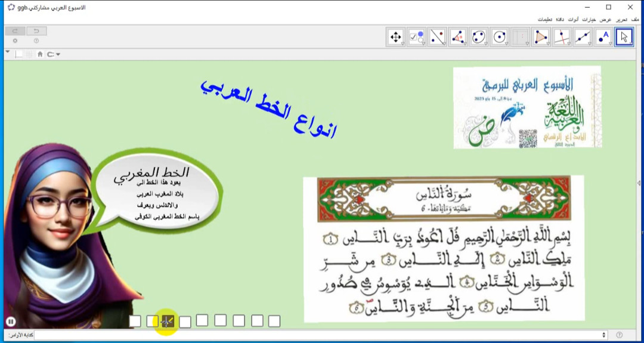Open the input bar help icon
644x343 pixels.
620,335
